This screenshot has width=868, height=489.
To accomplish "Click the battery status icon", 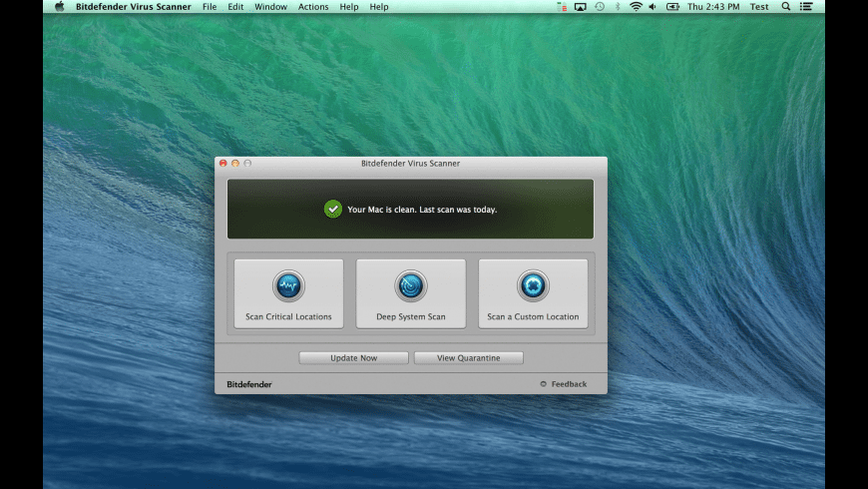I will click(x=672, y=7).
